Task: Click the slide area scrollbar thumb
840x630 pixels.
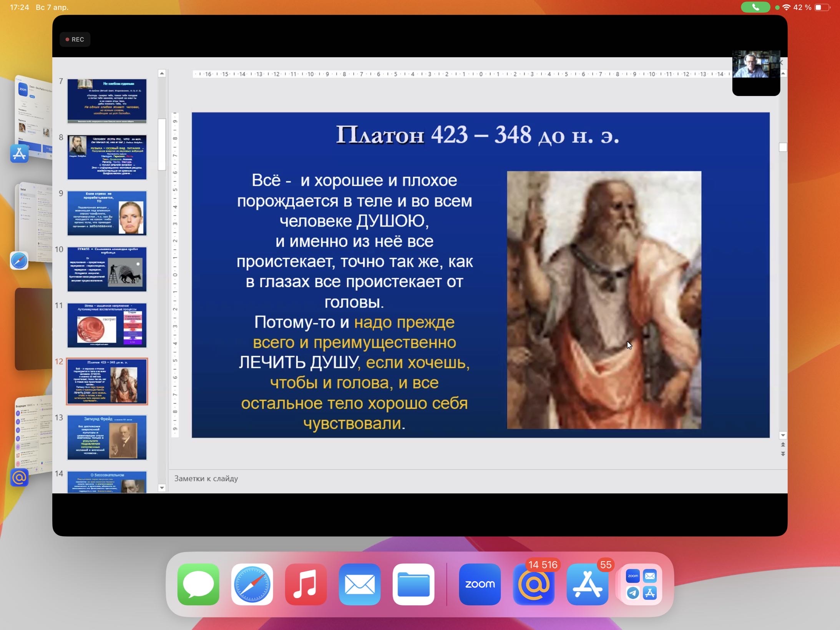Action: tap(783, 147)
